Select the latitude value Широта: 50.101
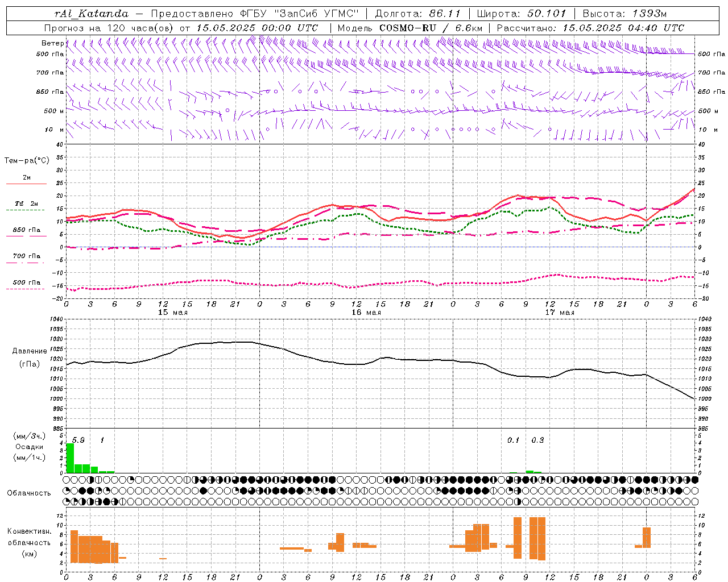This screenshot has width=728, height=582. click(x=522, y=14)
